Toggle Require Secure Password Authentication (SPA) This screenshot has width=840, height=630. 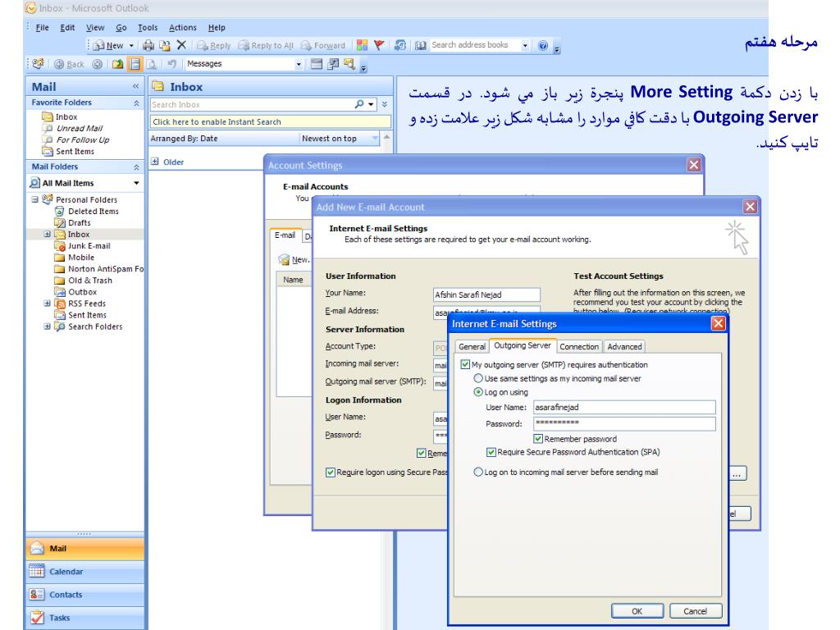(x=491, y=452)
